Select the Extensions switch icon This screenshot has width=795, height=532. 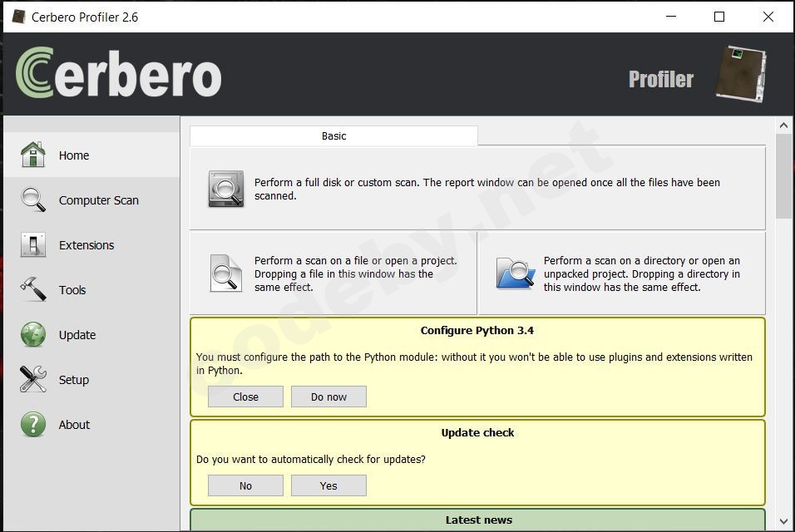pyautogui.click(x=33, y=244)
